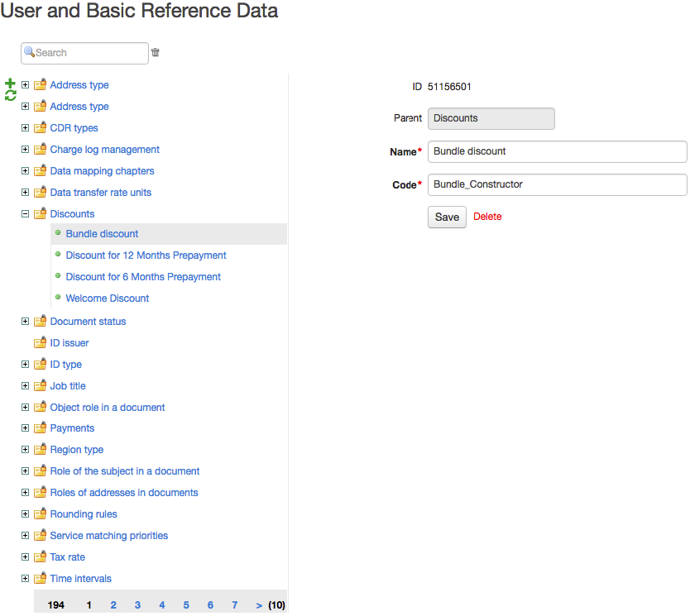Image resolution: width=690 pixels, height=616 pixels.
Task: Jump to last page (10)
Action: (277, 605)
